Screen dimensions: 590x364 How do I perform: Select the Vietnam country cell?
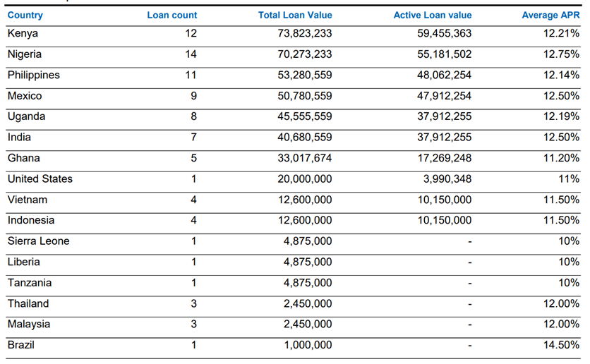tap(27, 200)
